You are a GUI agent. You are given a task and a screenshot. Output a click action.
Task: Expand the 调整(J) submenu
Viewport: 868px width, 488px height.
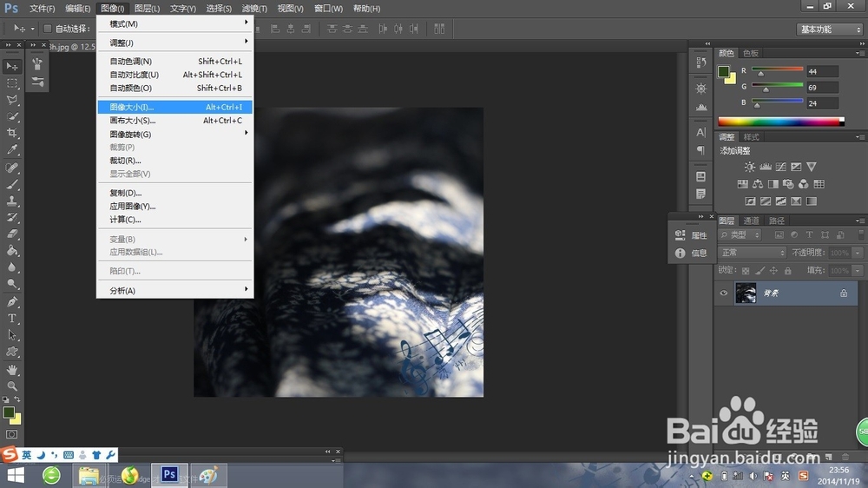pos(175,43)
